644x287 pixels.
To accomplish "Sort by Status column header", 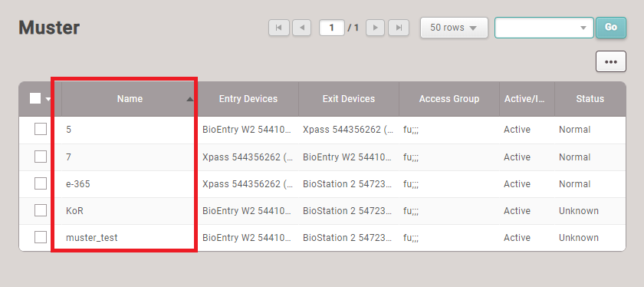I will click(x=590, y=99).
